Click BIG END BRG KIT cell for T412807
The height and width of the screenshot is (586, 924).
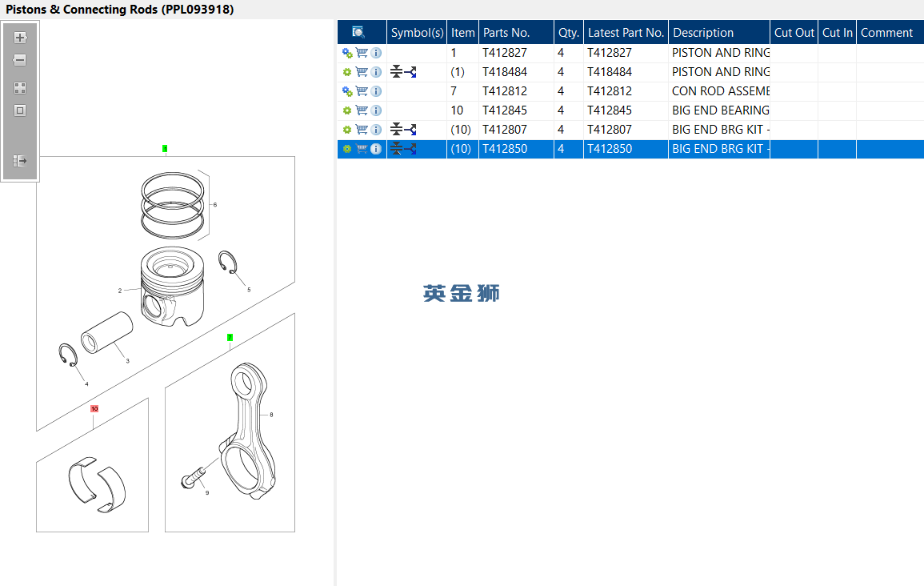pyautogui.click(x=719, y=130)
